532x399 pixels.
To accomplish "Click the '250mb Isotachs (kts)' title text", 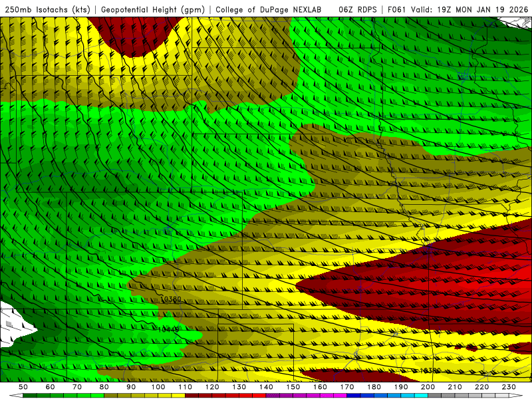I will [x=47, y=10].
